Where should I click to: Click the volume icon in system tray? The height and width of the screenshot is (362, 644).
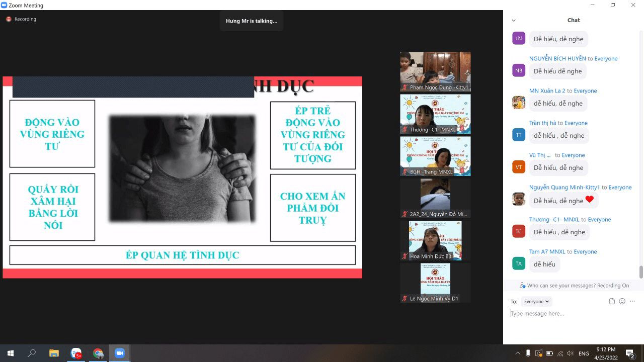570,353
